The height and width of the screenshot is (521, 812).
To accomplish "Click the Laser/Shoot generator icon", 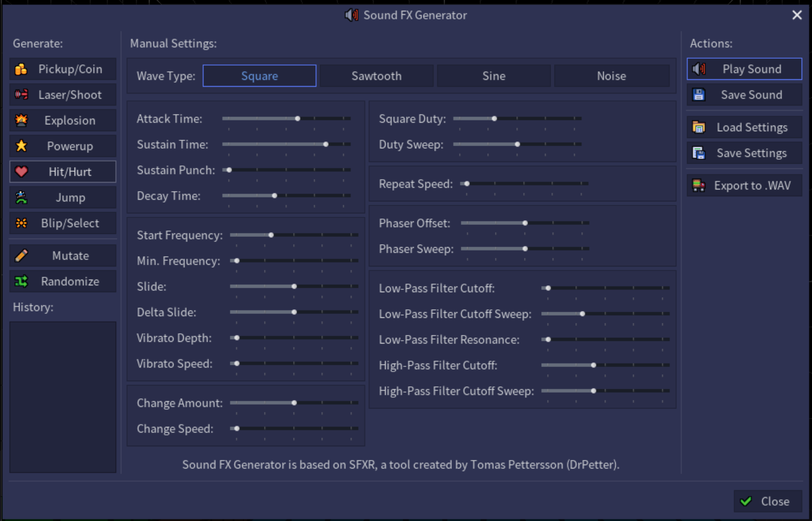I will coord(21,95).
